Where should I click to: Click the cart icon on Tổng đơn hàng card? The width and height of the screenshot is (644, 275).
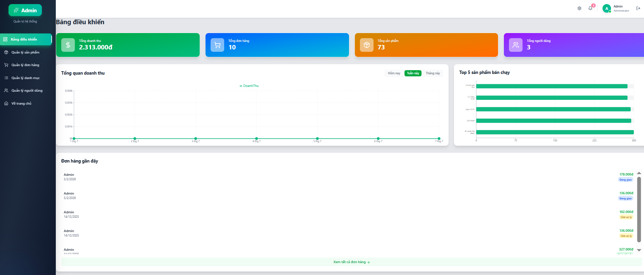click(217, 45)
